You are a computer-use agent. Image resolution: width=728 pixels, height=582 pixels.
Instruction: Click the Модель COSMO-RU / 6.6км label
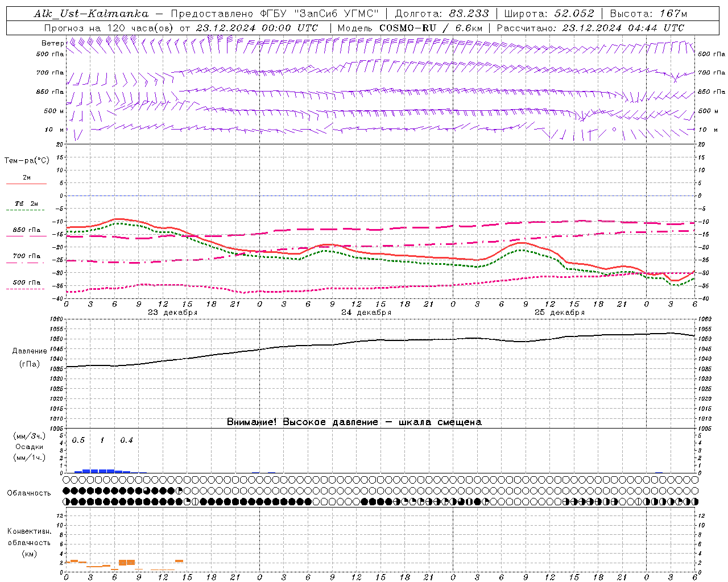click(x=410, y=28)
